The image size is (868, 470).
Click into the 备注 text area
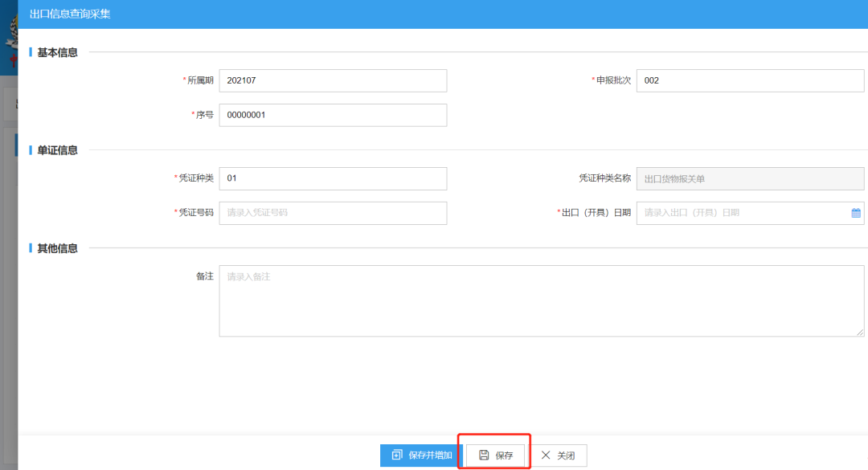[x=542, y=300]
